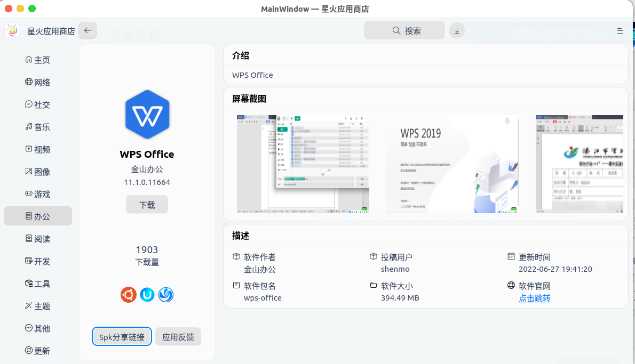Screen dimensions: 635x364
Task: Open the 游戏 games category
Action: (x=38, y=194)
